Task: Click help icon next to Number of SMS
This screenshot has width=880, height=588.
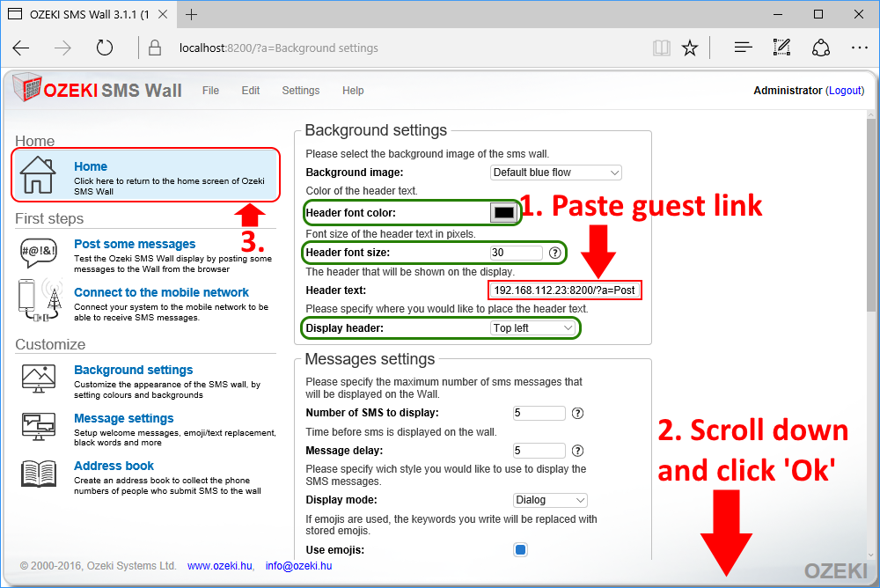Action: click(x=577, y=414)
